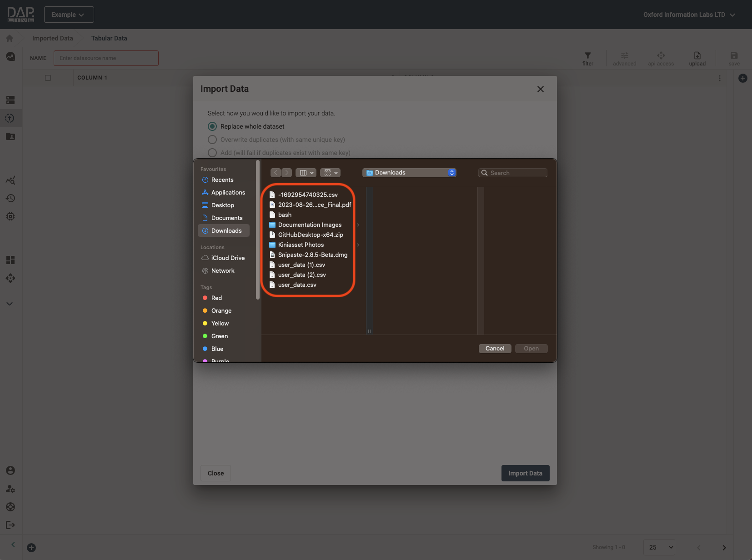Click the logout icon in left sidebar
Viewport: 752px width, 560px height.
[10, 525]
